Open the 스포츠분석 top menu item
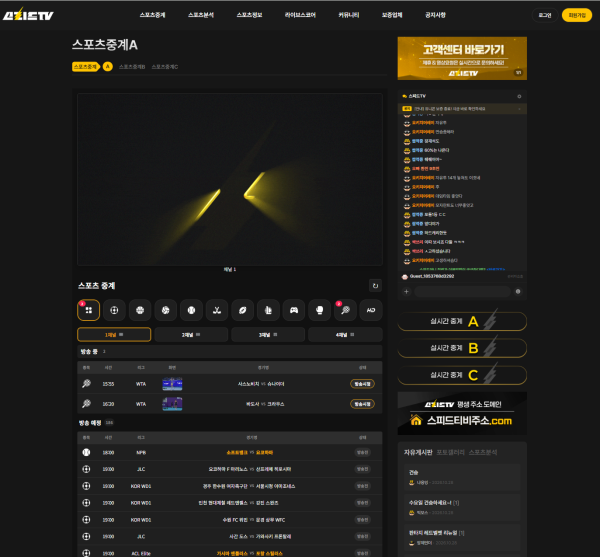The width and height of the screenshot is (600, 557). click(x=201, y=15)
